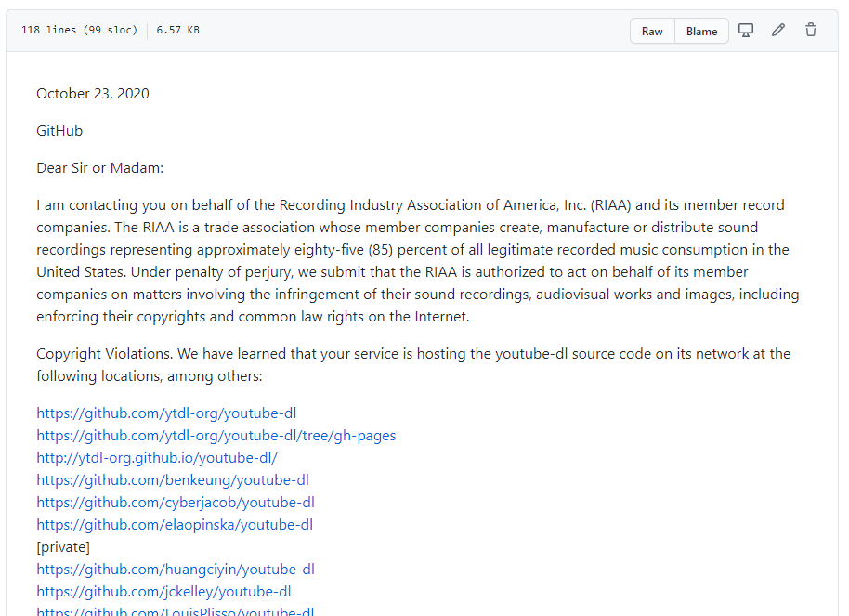Open benkeung/youtube-dl repository link
This screenshot has width=849, height=616.
[173, 480]
